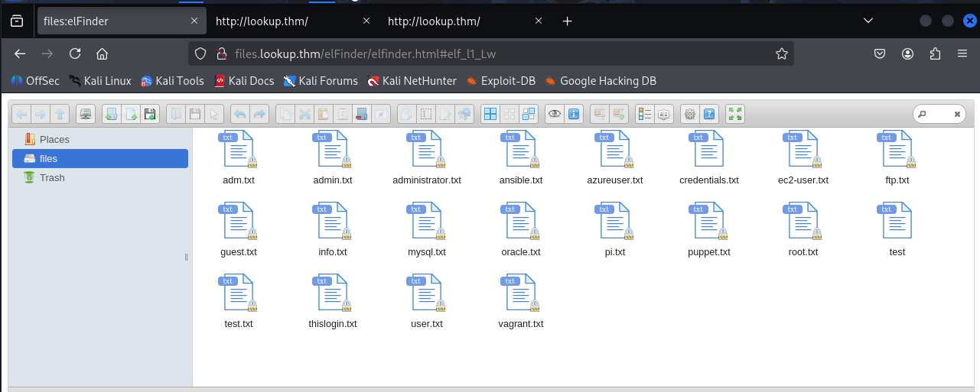Open elFinder preferences gear icon

(689, 115)
